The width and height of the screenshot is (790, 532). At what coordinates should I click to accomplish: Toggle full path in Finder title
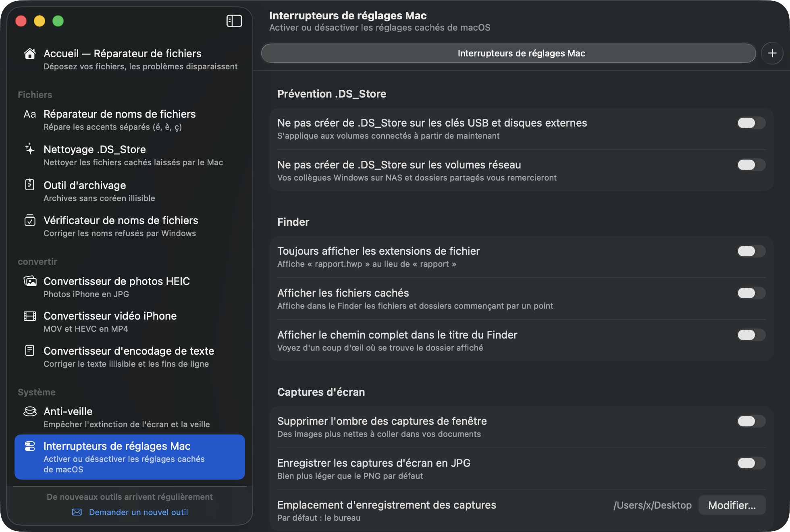[751, 335]
